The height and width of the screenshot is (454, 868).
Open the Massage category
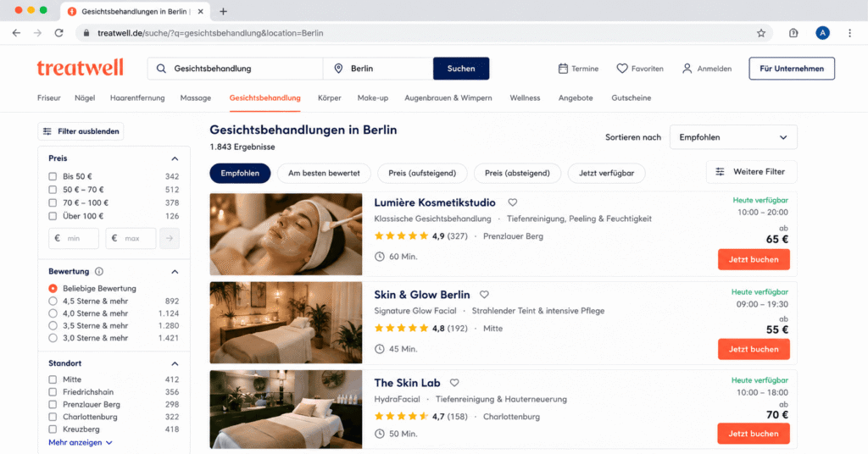[196, 98]
